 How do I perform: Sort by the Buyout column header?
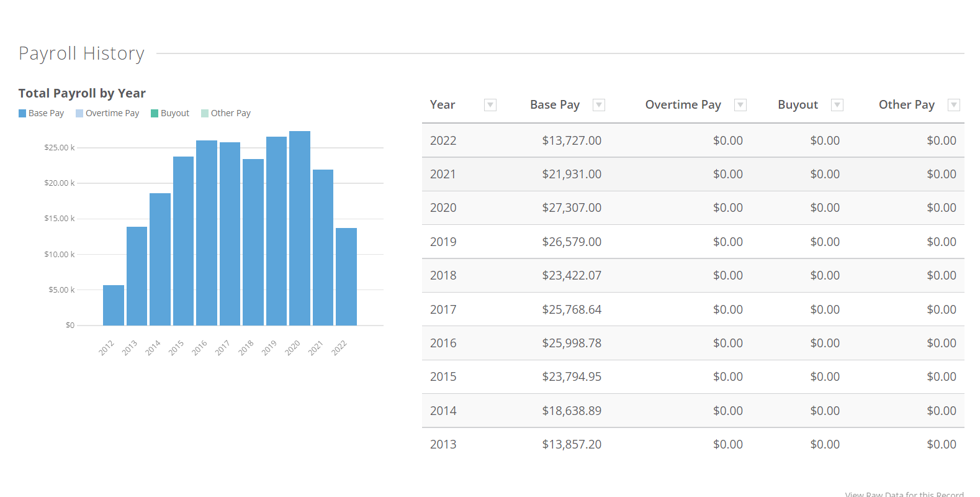point(798,105)
